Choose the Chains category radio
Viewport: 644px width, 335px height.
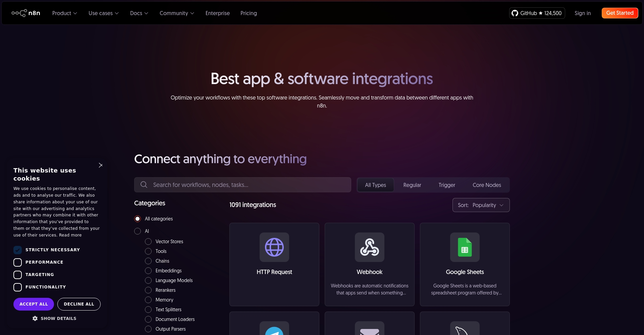(148, 261)
